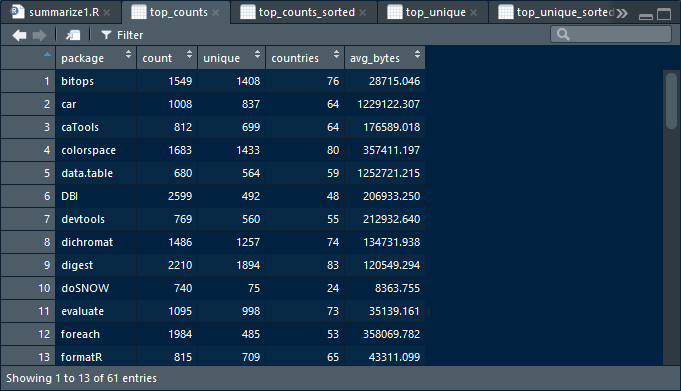This screenshot has height=391, width=681.
Task: Click row number 1 header
Action: [28, 81]
